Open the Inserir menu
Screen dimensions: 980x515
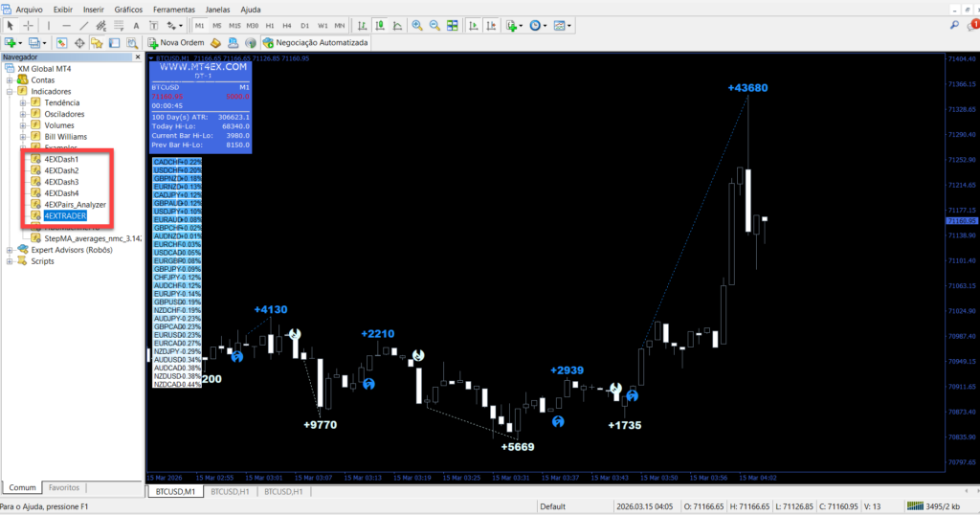(x=94, y=10)
